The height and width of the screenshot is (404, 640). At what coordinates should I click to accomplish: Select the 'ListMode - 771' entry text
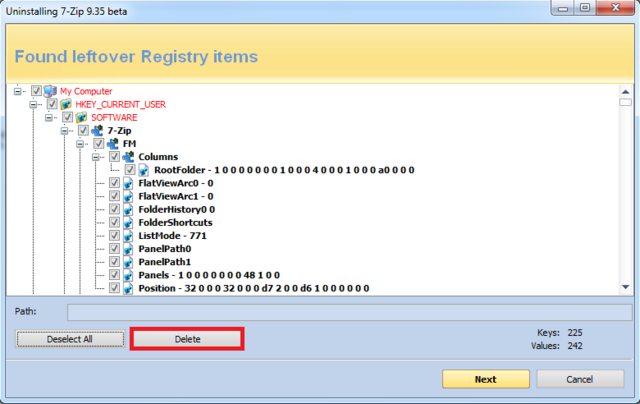(172, 235)
